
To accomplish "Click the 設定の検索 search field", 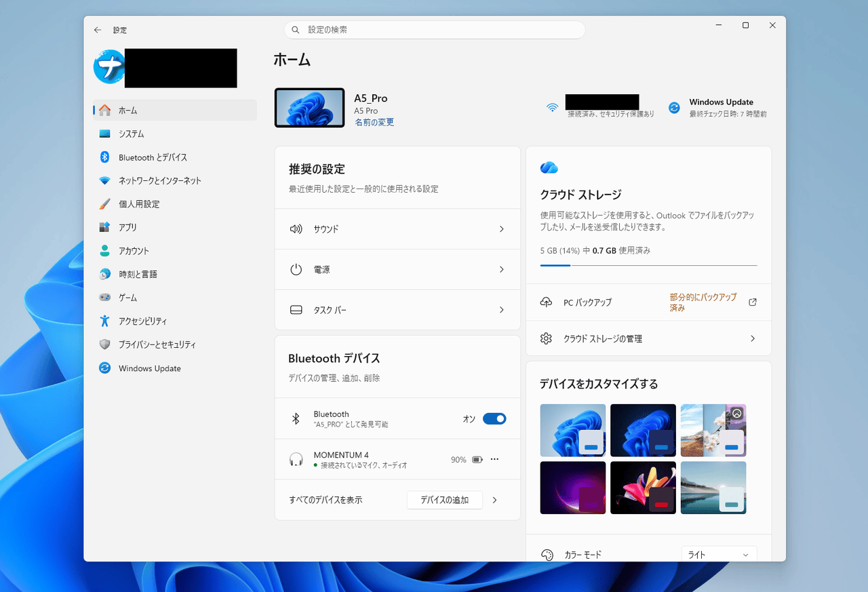I will (x=434, y=30).
